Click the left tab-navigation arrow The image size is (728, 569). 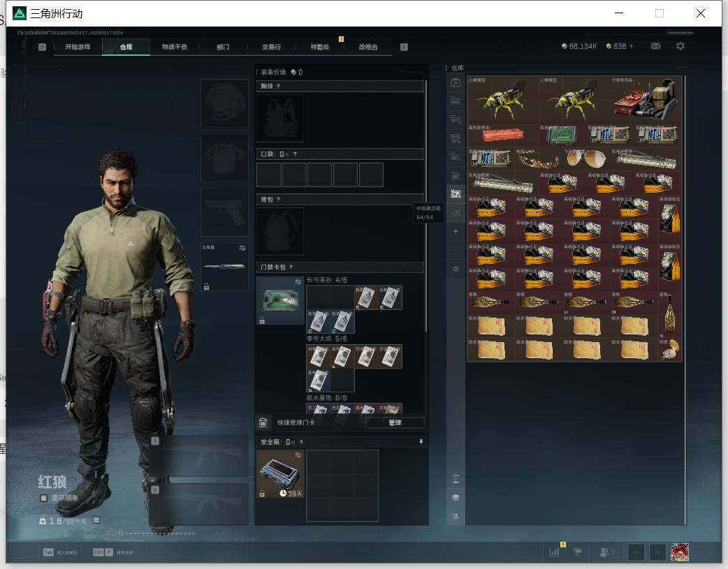42,47
